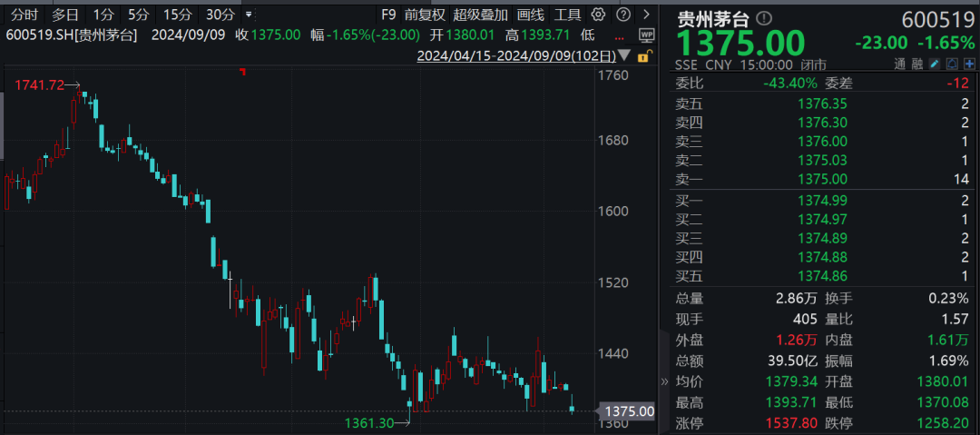
Task: Click the large 1375.00 price in side panel
Action: [x=742, y=44]
